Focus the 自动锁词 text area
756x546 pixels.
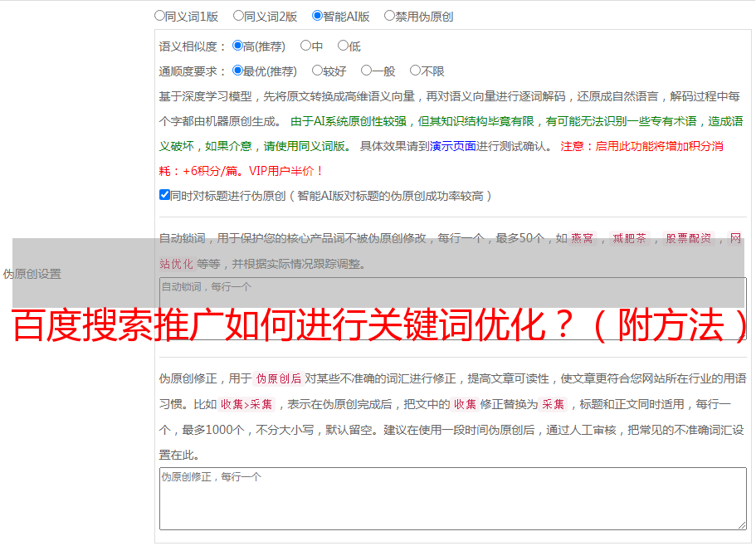point(453,309)
